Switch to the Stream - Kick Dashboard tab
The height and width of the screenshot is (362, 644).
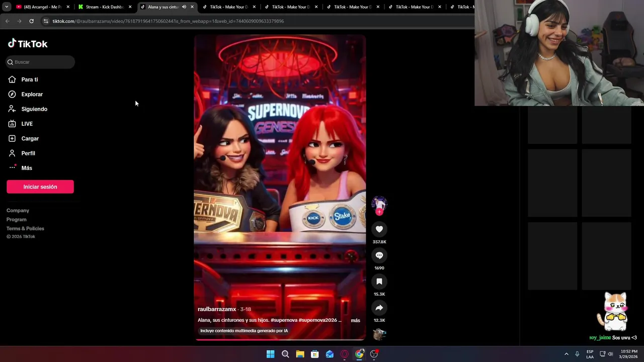[105, 7]
